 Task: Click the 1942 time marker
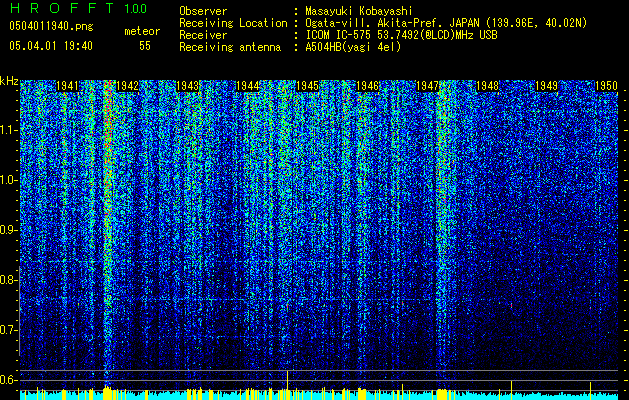(x=127, y=86)
